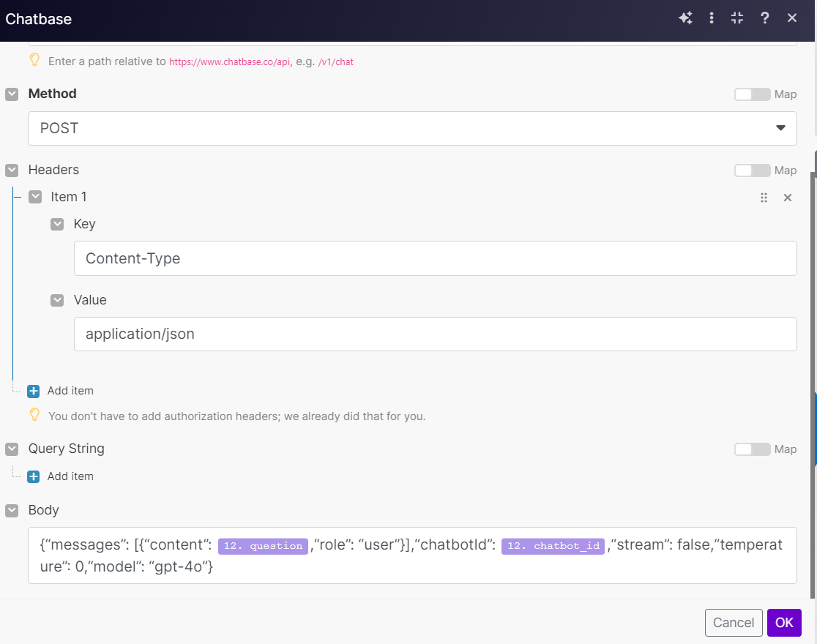The width and height of the screenshot is (817, 644).
Task: Turn on Map switch for Query String
Action: 752,449
